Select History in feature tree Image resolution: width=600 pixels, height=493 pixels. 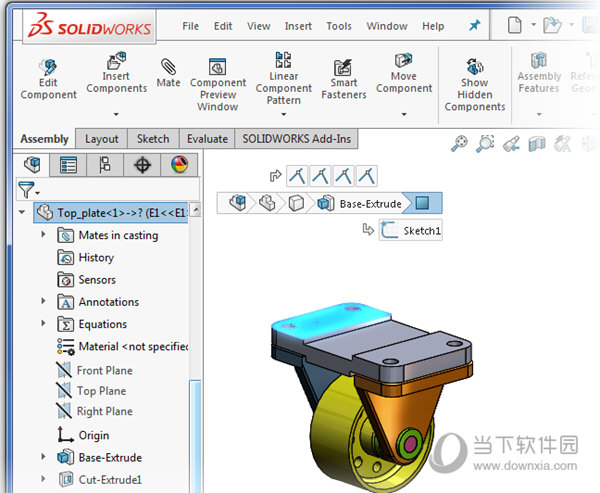pyautogui.click(x=86, y=257)
